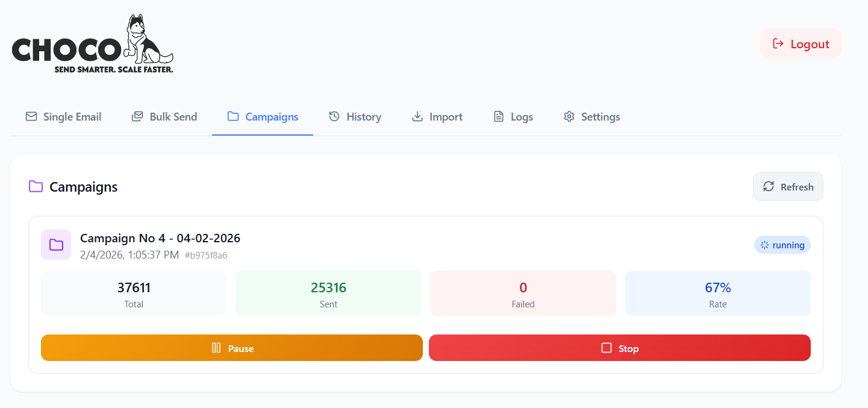The height and width of the screenshot is (408, 868).
Task: Click the purple folder icon on the campaign card
Action: tap(56, 245)
